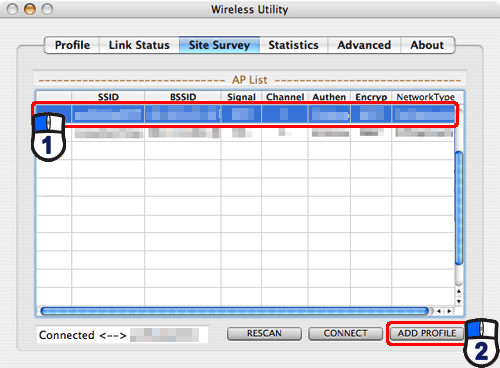Open the About tab

coord(427,45)
